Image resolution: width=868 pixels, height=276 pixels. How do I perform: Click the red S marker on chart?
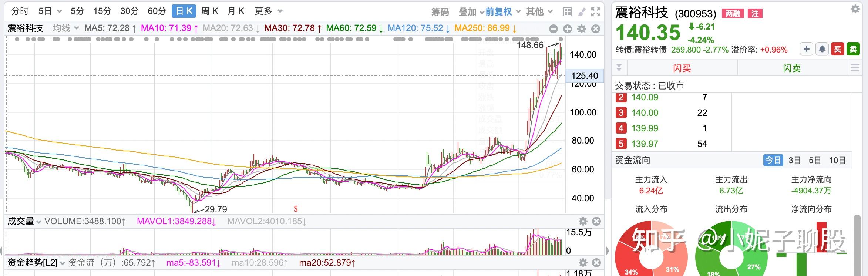pyautogui.click(x=296, y=209)
